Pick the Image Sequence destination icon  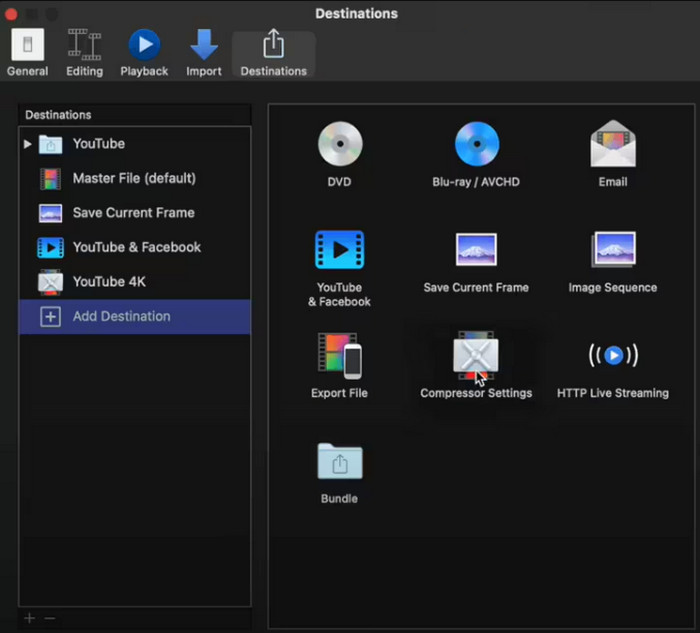pos(613,251)
